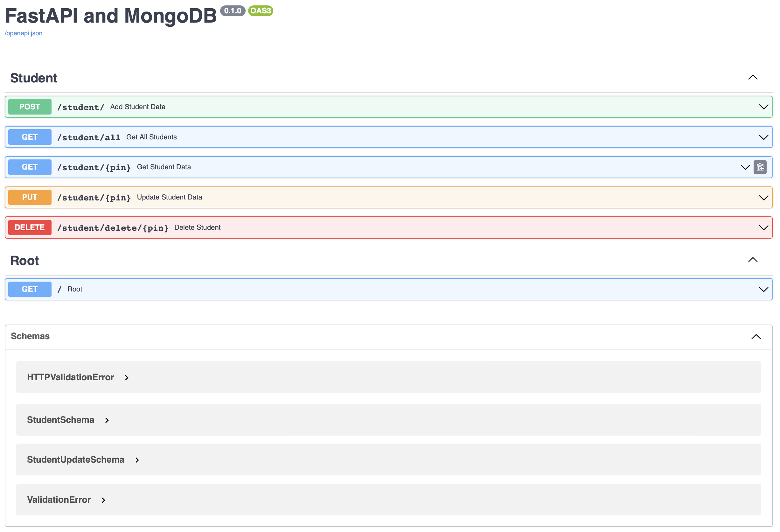Click the PUT method badge
The height and width of the screenshot is (532, 780).
(30, 197)
